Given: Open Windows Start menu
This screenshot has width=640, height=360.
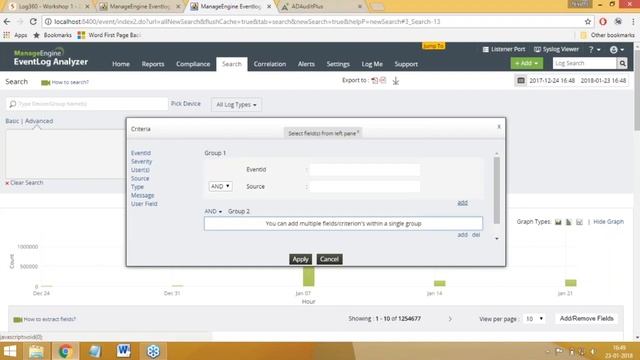Looking at the screenshot, I should [x=9, y=351].
